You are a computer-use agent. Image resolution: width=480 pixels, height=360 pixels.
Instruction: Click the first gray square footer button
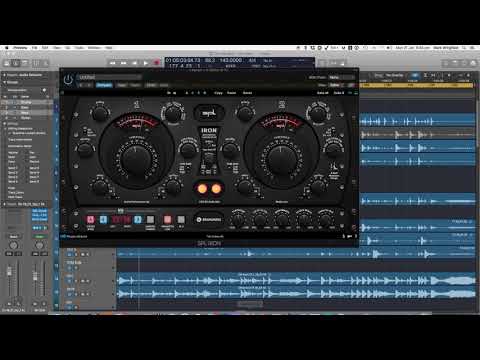(x=150, y=219)
